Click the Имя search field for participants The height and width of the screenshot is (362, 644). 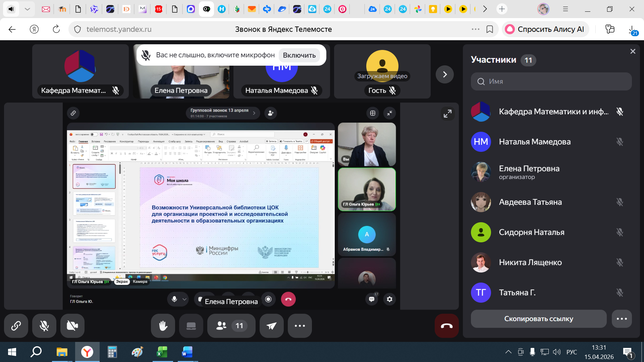pos(551,81)
